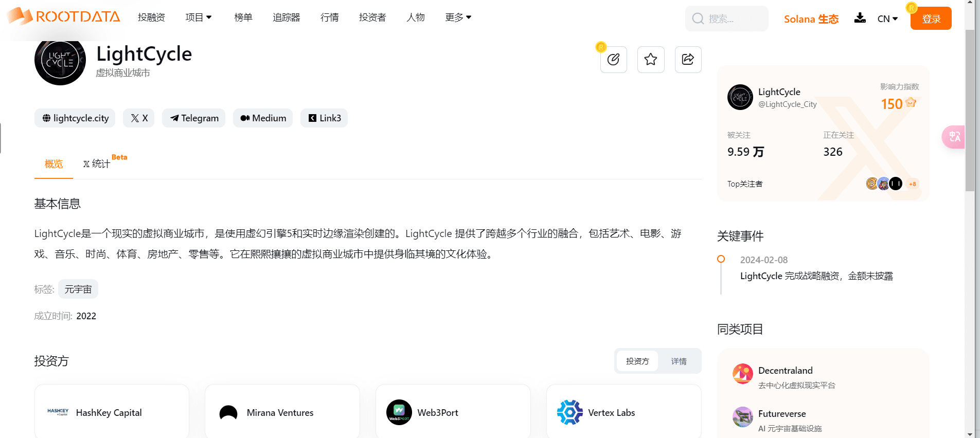
Task: Click the search magnifier icon
Action: click(x=698, y=19)
